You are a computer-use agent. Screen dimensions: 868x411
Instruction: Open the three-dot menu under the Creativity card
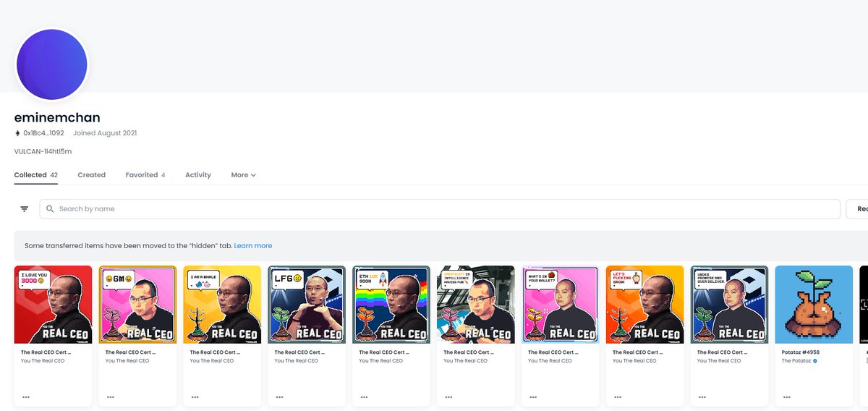(449, 397)
